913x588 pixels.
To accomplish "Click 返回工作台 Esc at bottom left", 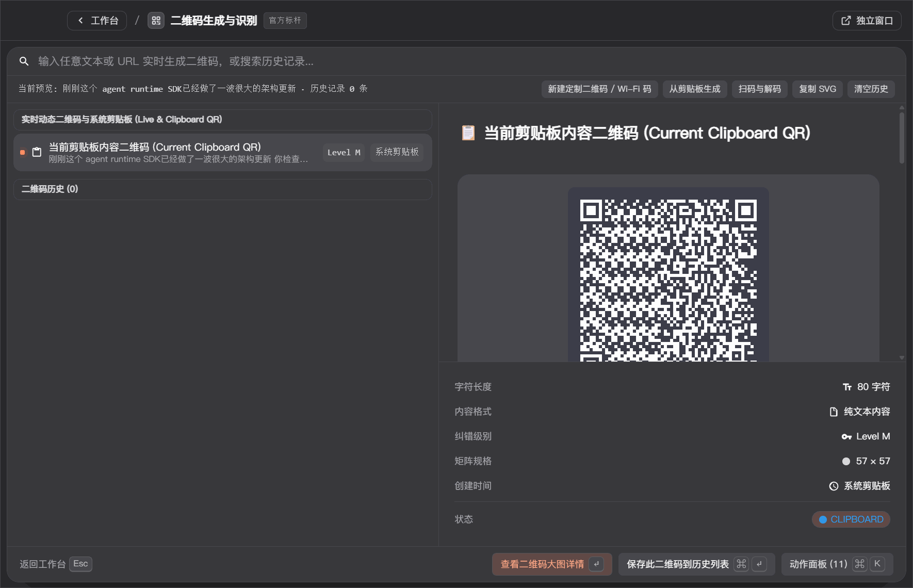I will [x=56, y=564].
